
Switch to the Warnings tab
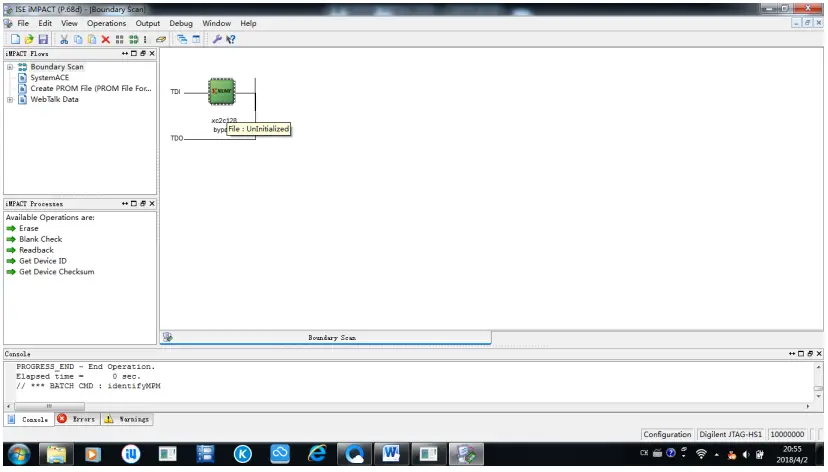(127, 419)
